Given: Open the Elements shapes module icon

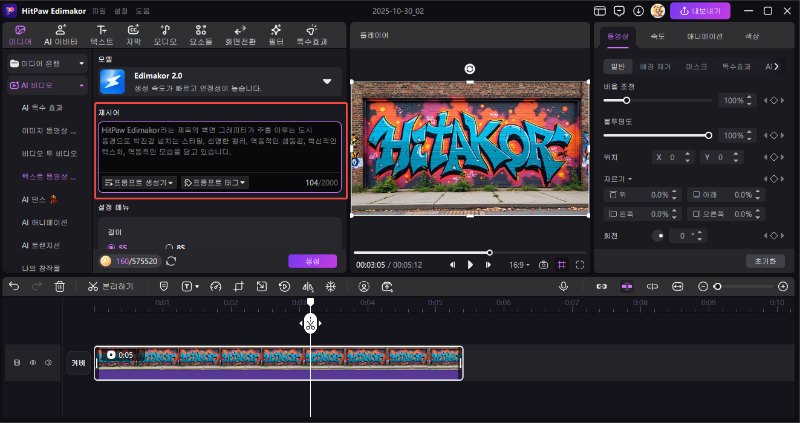Looking at the screenshot, I should click(201, 30).
